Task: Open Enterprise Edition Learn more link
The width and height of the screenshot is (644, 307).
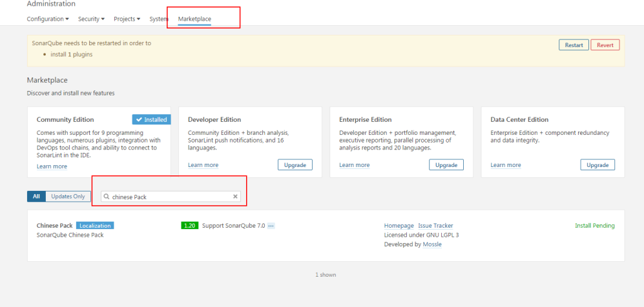Action: coord(355,165)
